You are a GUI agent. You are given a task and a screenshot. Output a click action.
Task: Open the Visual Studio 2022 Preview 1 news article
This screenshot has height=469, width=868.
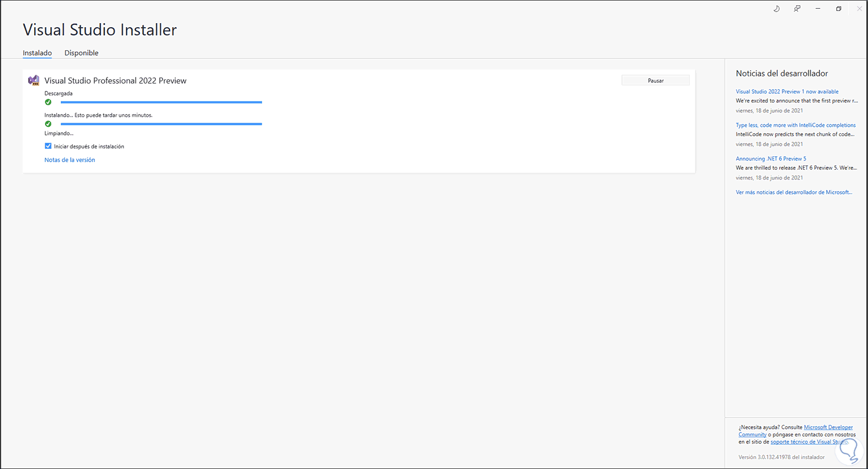point(787,91)
